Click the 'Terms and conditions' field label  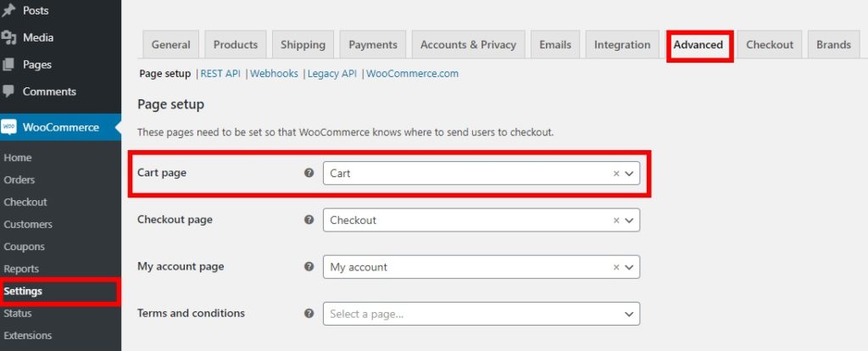pos(191,314)
